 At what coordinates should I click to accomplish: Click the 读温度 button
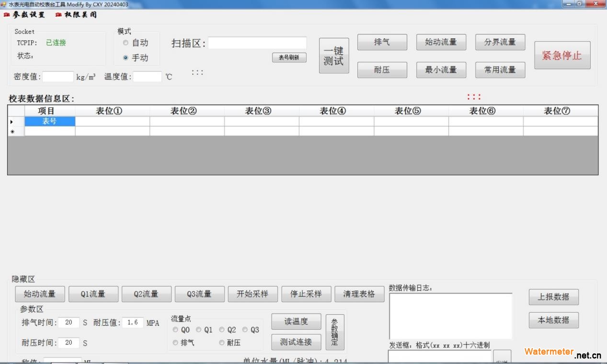coord(296,321)
